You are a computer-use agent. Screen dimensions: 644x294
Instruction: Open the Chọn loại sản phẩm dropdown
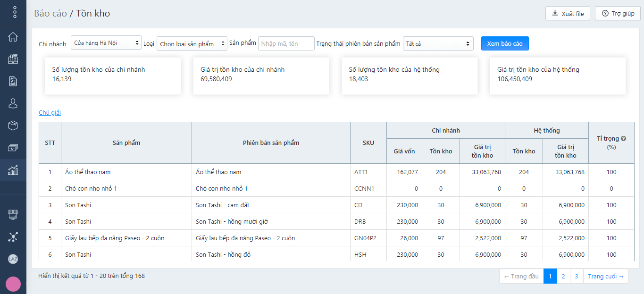click(x=192, y=44)
